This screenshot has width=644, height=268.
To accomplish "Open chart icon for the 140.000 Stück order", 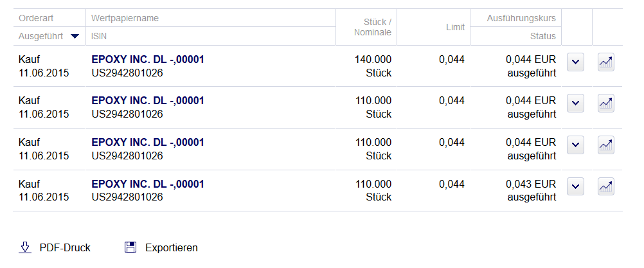I will [x=606, y=62].
